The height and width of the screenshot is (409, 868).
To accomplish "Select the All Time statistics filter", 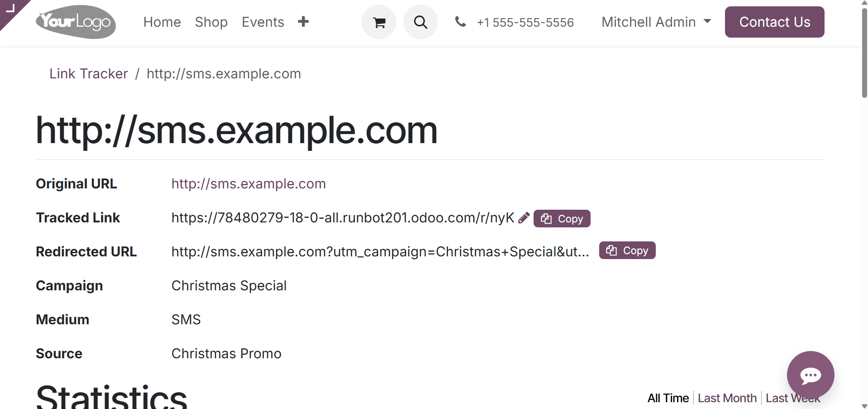I will (x=668, y=398).
